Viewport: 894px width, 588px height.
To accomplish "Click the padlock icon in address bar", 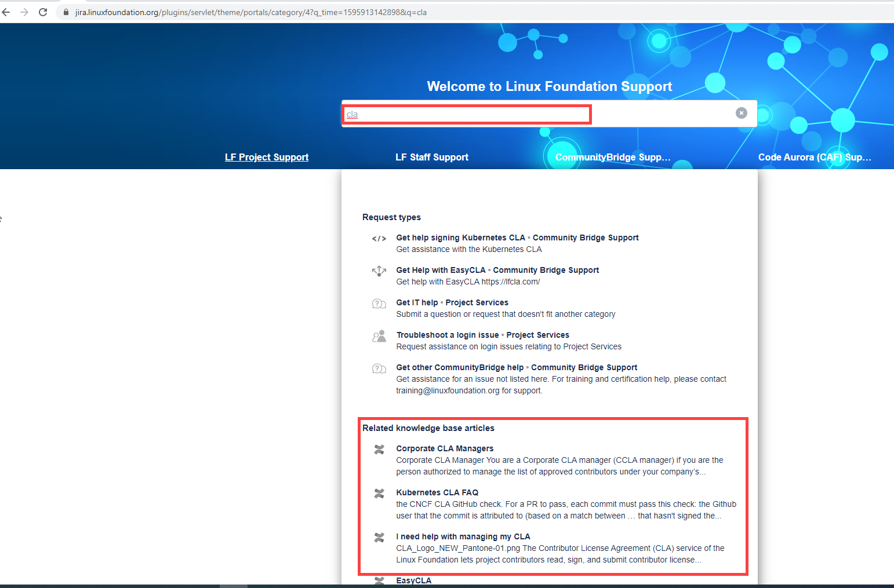I will click(x=66, y=12).
